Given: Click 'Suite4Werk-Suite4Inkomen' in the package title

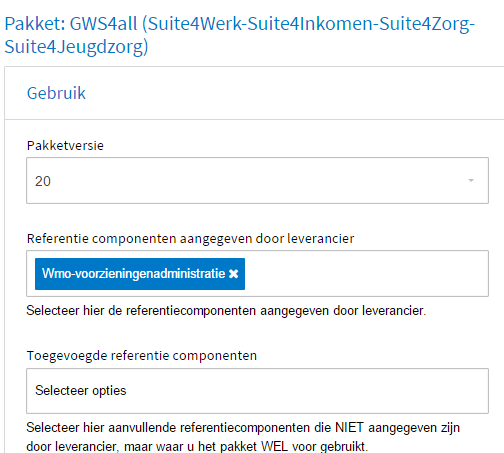Looking at the screenshot, I should (x=288, y=24).
